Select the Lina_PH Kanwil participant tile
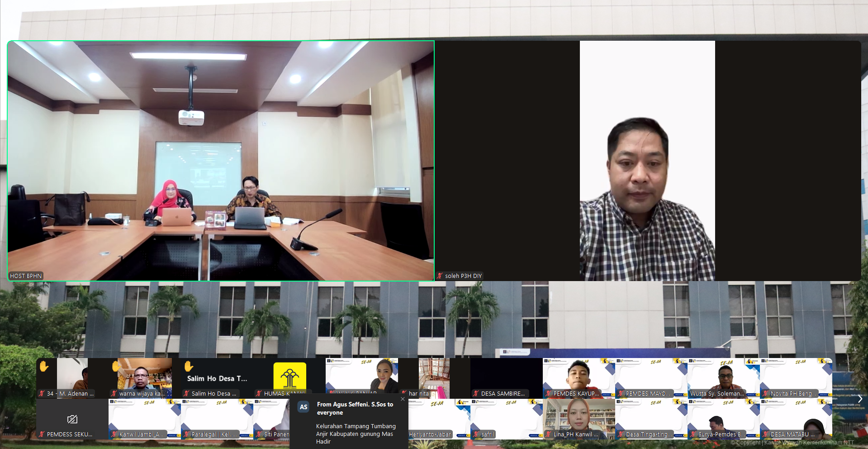The image size is (868, 449). (579, 419)
